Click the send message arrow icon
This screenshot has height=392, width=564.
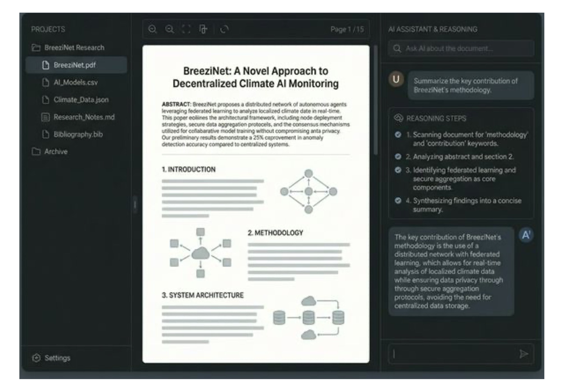coord(523,354)
